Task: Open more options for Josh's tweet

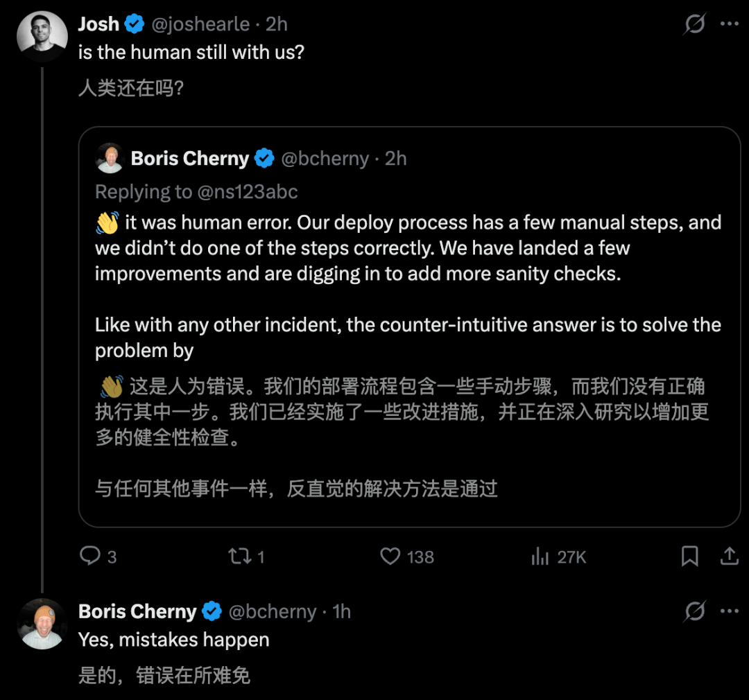Action: 729,25
